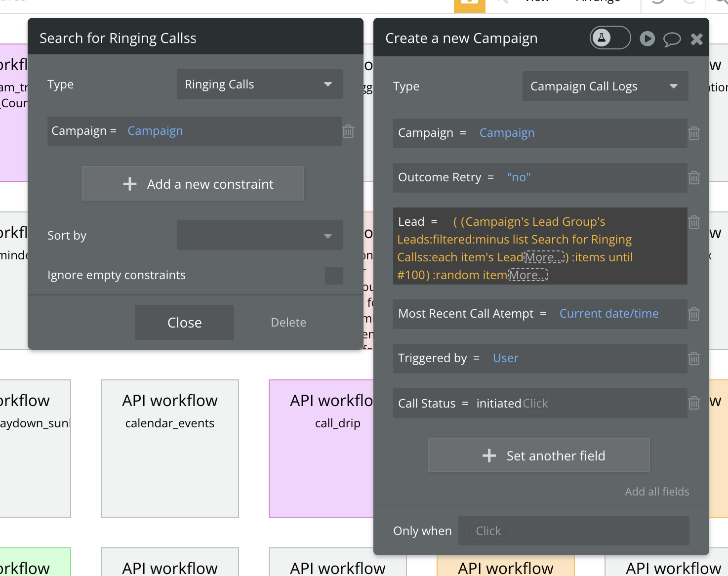Delete the Outcome Retry field
Image resolution: width=728 pixels, height=576 pixels.
click(694, 177)
